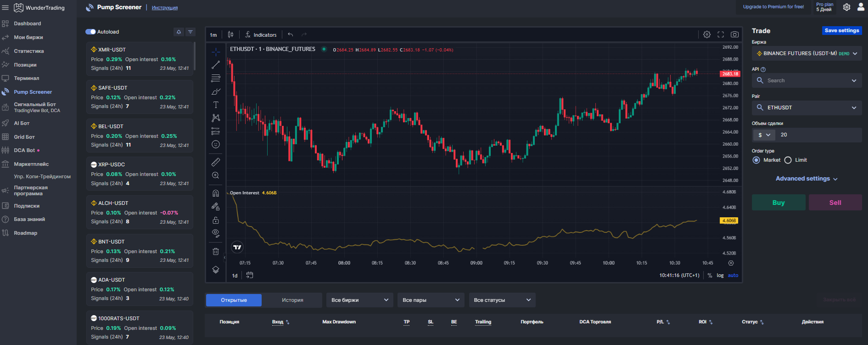
Task: Select the ruler measure tool
Action: pos(216,162)
